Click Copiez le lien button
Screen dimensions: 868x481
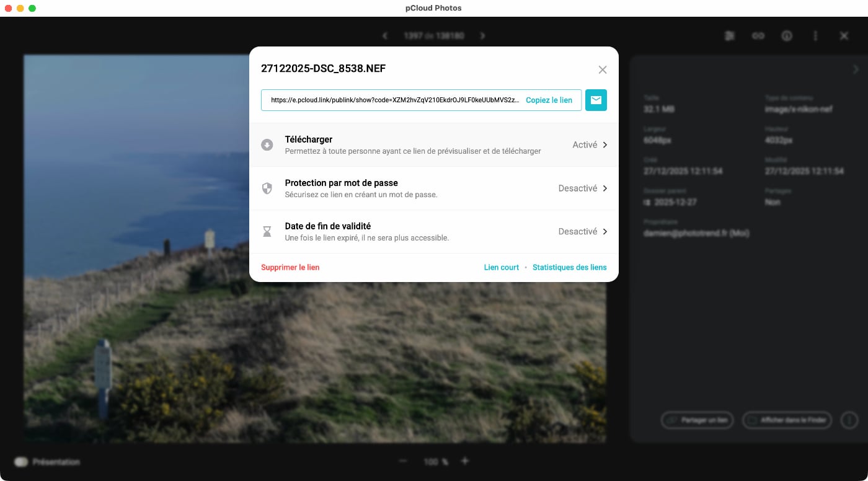click(x=549, y=100)
